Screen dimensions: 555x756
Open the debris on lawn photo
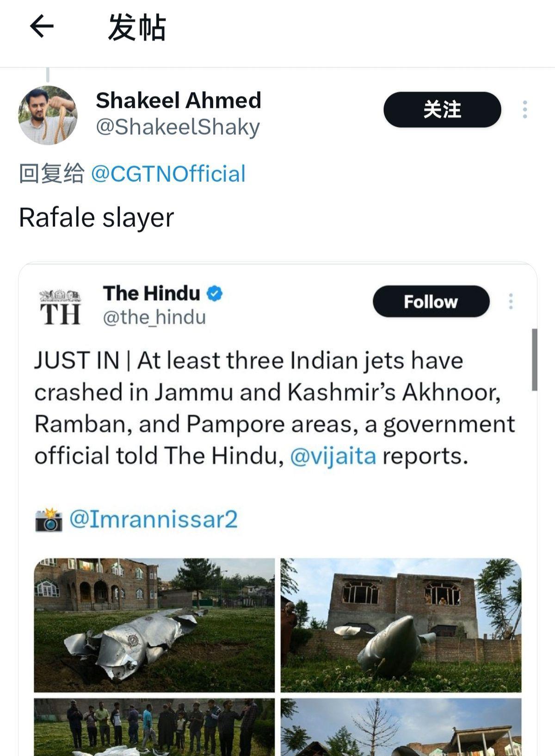click(154, 625)
